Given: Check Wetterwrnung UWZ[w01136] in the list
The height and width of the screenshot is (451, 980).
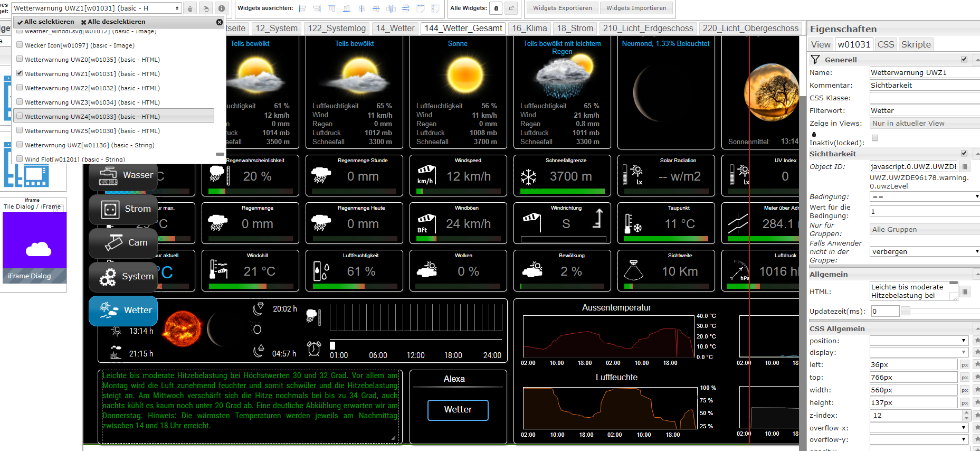Looking at the screenshot, I should tap(20, 145).
